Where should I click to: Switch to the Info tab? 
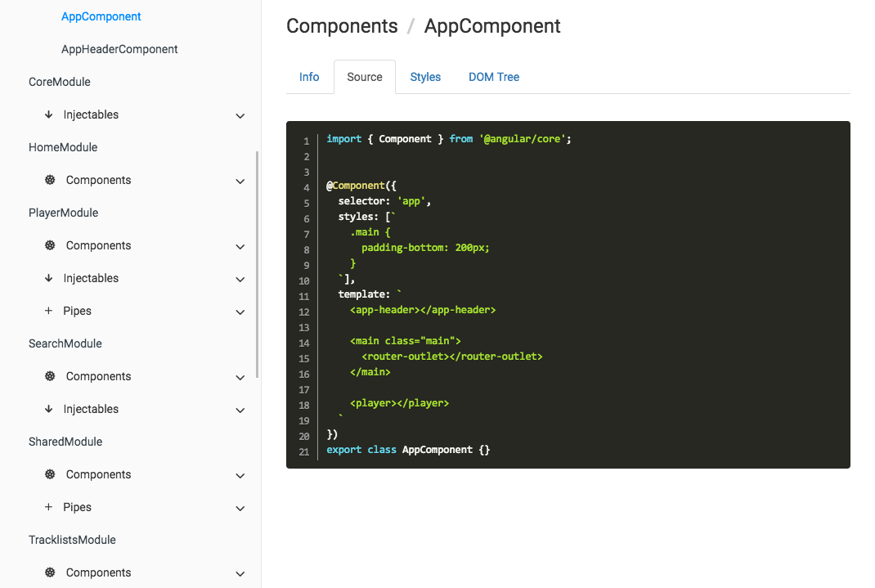309,76
